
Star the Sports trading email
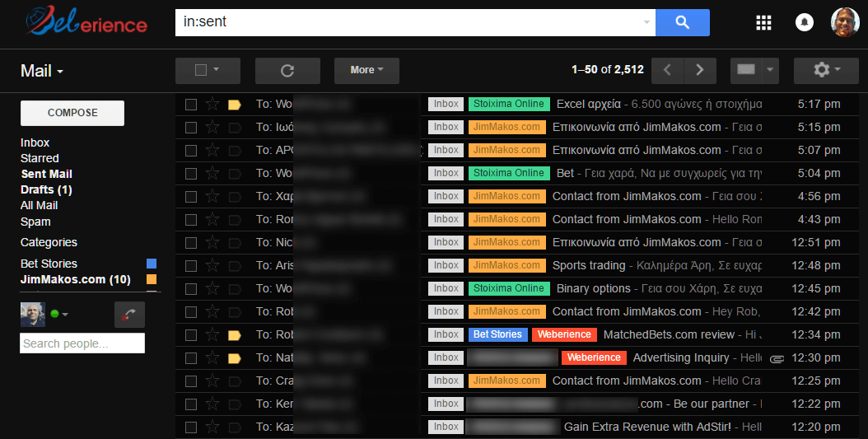tap(212, 266)
